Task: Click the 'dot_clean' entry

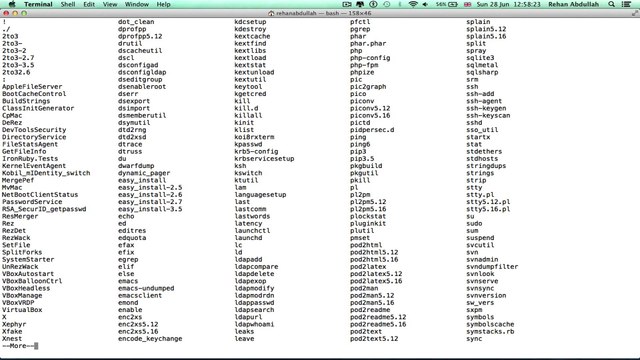Action: [136, 22]
